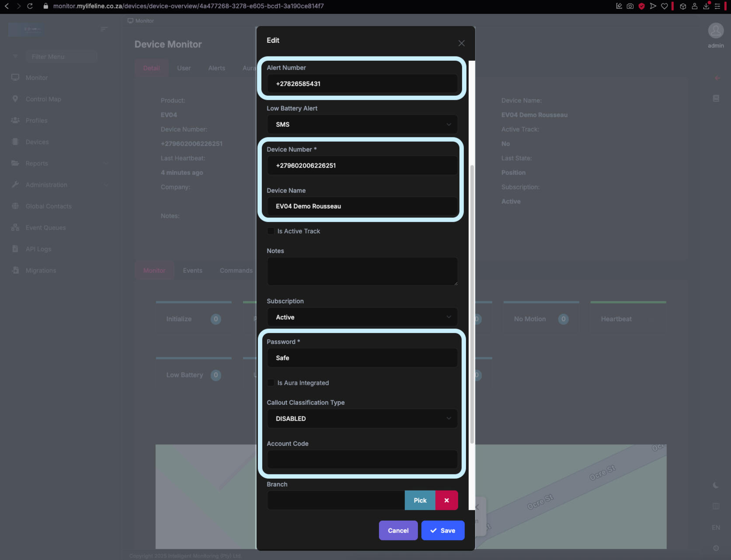Click the Profiles users icon
The width and height of the screenshot is (731, 560).
click(x=15, y=120)
